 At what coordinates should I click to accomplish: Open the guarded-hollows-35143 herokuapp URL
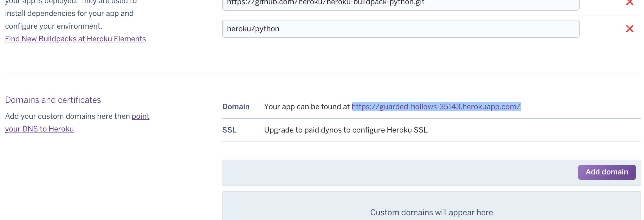pos(436,107)
